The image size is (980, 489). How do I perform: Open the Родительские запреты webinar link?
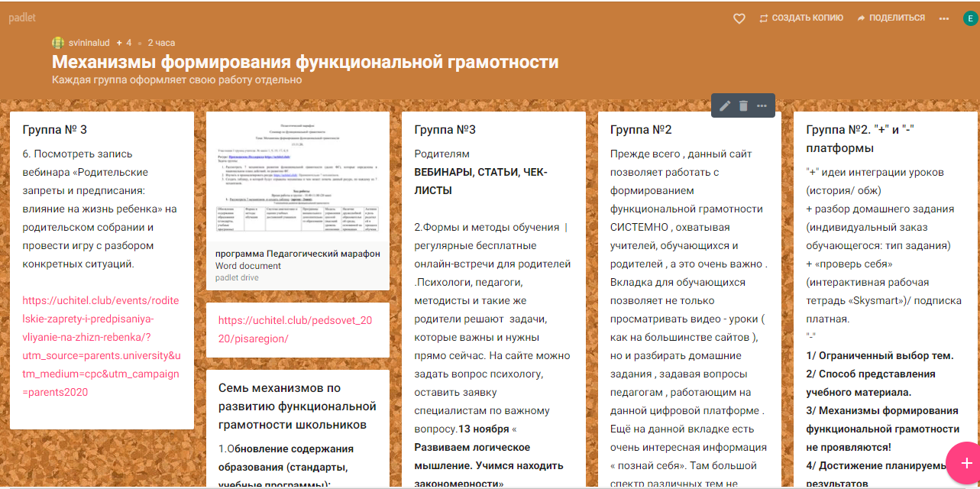[102, 346]
